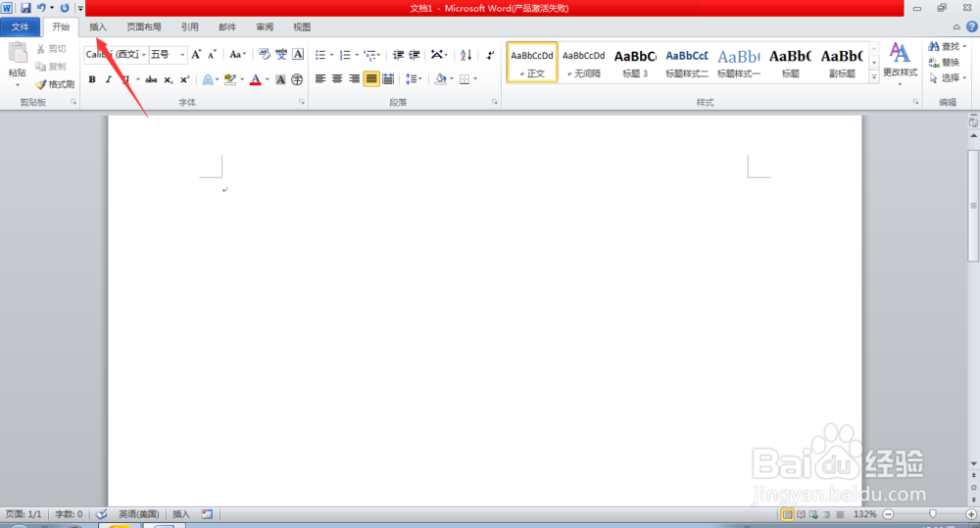
Task: Click the Find (查找) icon
Action: 934,46
